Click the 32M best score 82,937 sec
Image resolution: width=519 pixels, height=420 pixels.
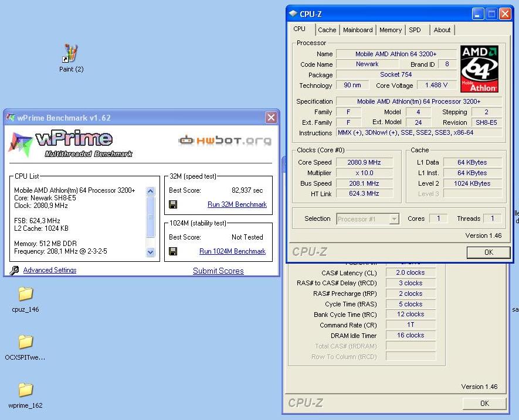pyautogui.click(x=247, y=190)
